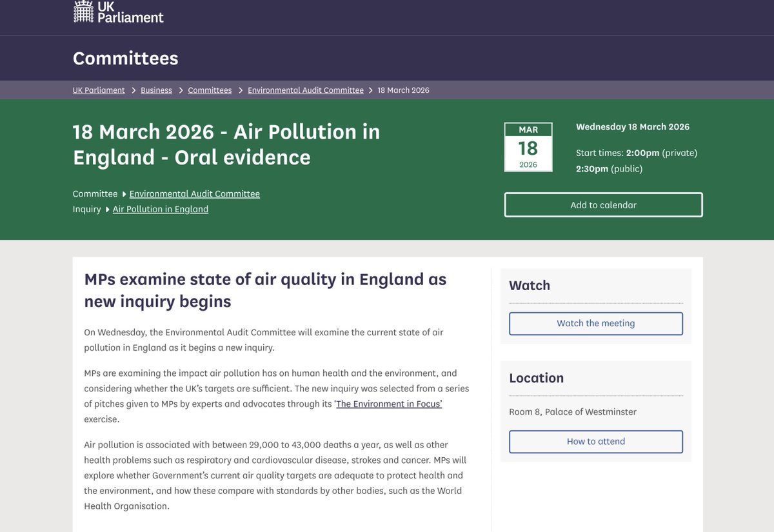Click the Committees page heading
The height and width of the screenshot is (532, 774).
tap(125, 58)
